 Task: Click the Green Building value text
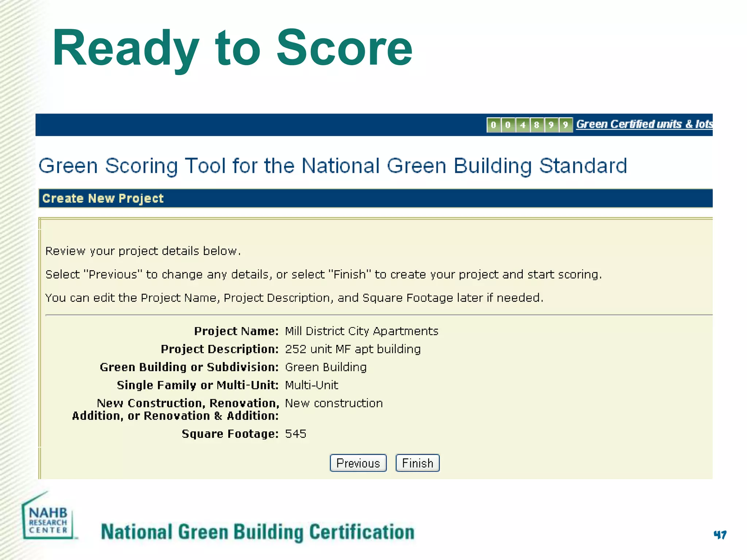point(326,367)
